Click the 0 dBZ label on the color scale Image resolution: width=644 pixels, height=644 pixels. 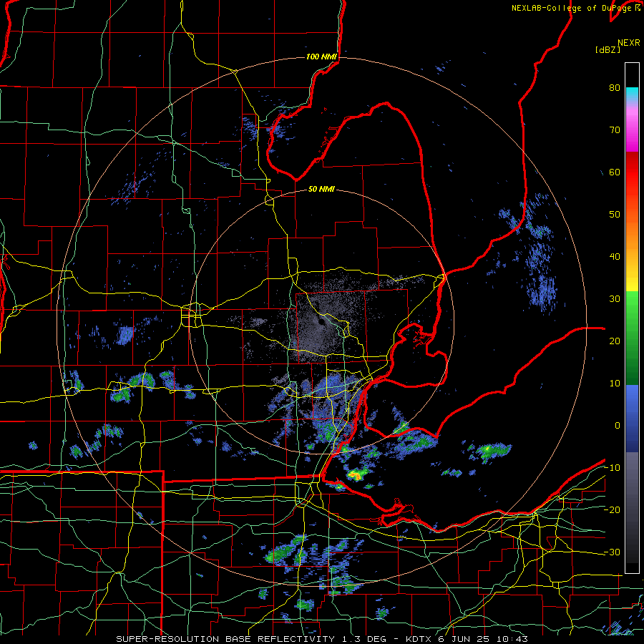coord(618,426)
